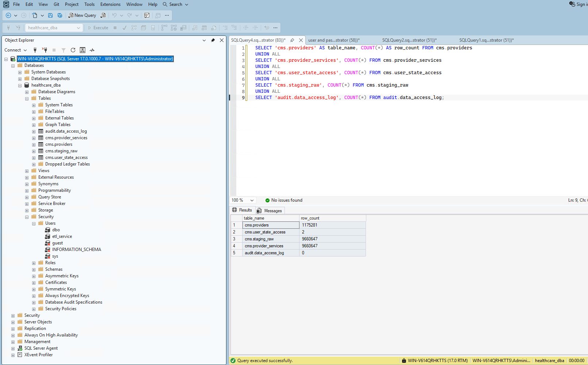Click the Execute button
The image size is (588, 365).
(x=98, y=28)
